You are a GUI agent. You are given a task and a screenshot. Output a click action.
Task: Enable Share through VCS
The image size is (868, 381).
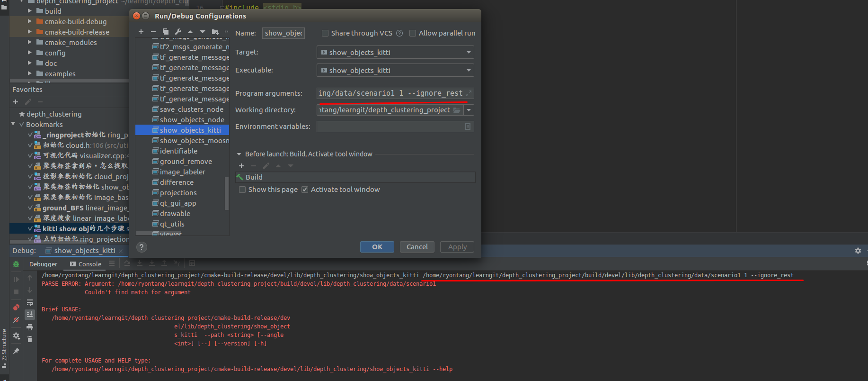click(325, 33)
